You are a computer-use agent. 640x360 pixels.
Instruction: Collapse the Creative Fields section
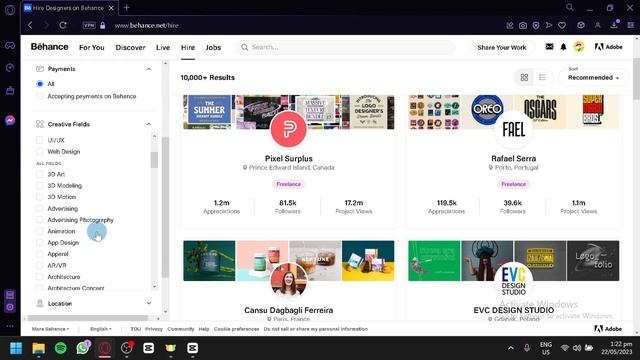149,124
